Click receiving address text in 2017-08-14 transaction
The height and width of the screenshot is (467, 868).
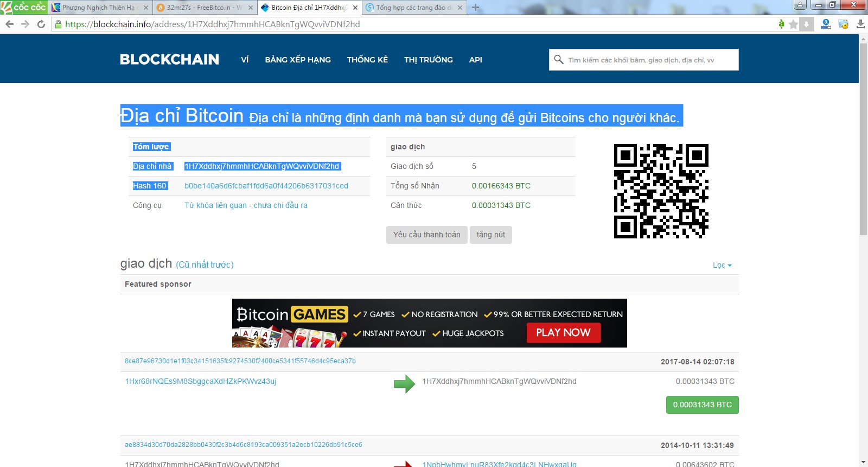[500, 381]
